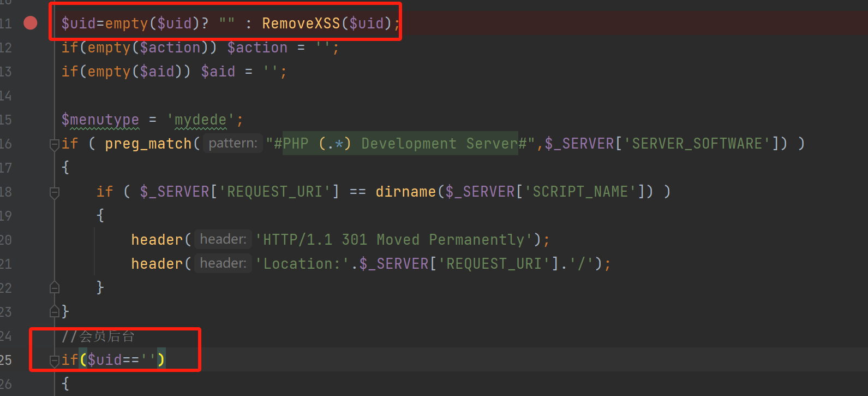The width and height of the screenshot is (868, 396).
Task: Click the 'SERVER_SOFTWARE' array key
Action: point(697,144)
